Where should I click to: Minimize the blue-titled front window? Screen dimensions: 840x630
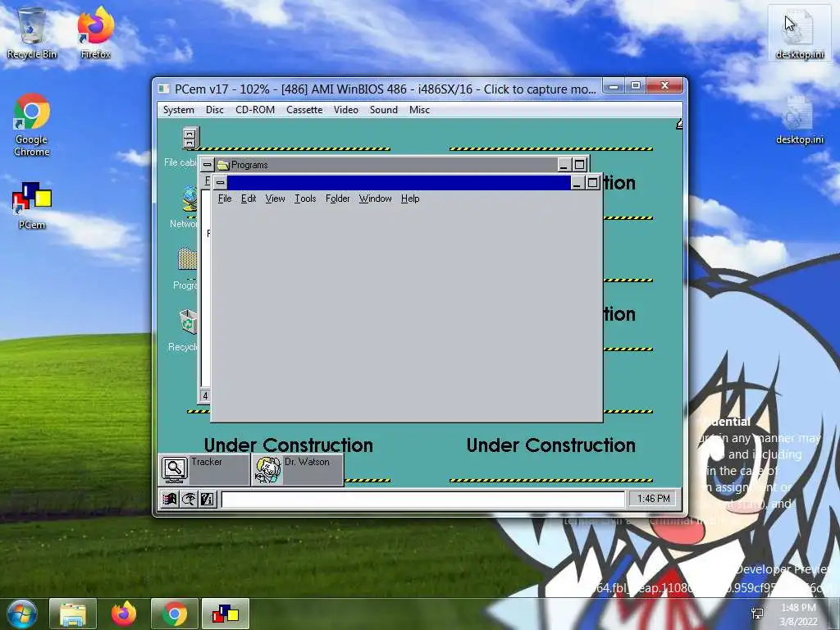coord(577,183)
